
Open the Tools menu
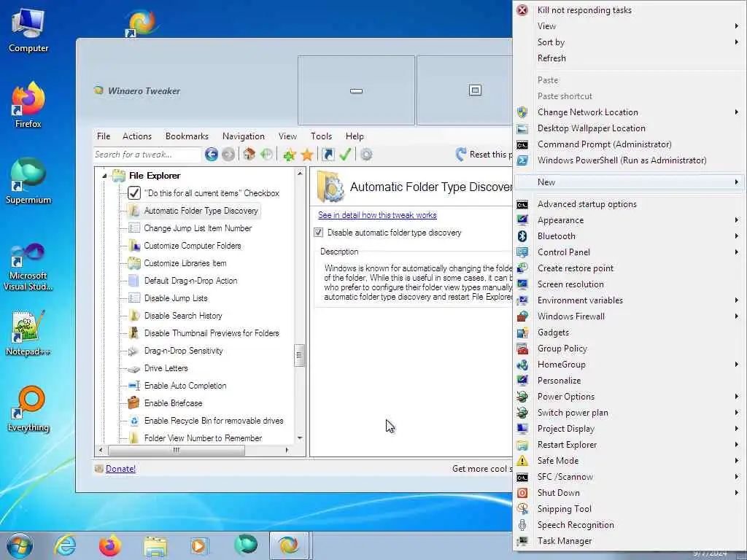click(321, 136)
